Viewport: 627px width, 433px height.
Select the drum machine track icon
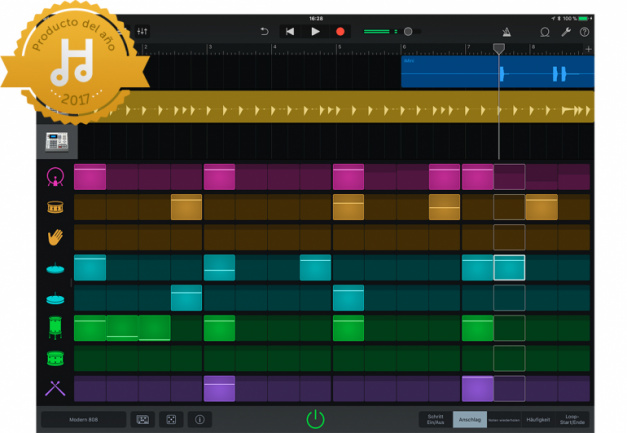[57, 142]
